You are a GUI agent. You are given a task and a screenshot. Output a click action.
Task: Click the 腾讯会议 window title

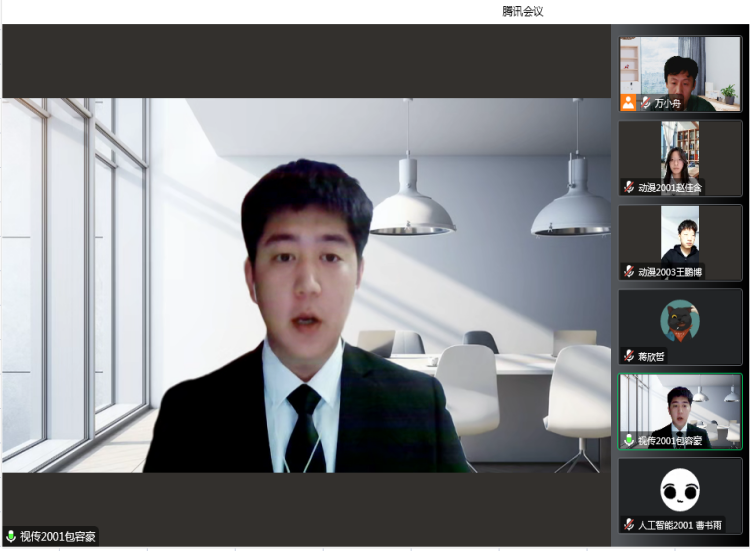[522, 11]
